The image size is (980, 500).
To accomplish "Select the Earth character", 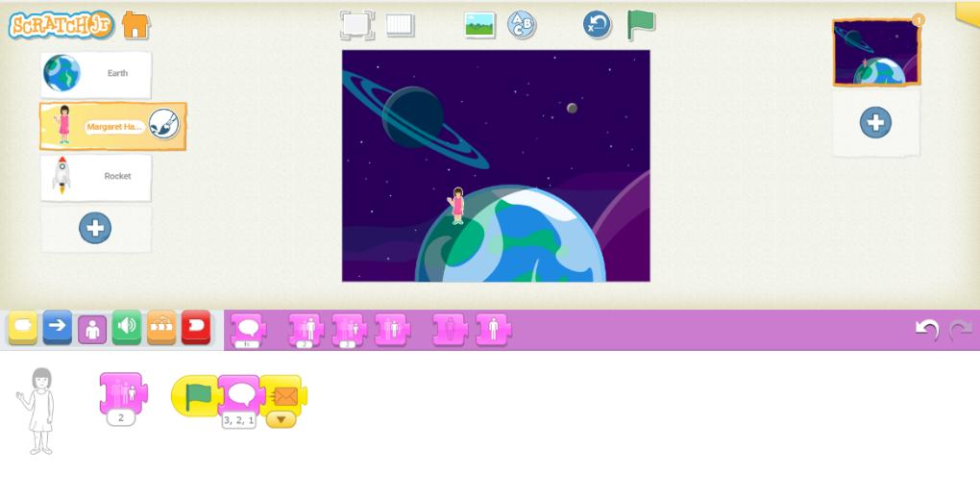I will point(96,74).
